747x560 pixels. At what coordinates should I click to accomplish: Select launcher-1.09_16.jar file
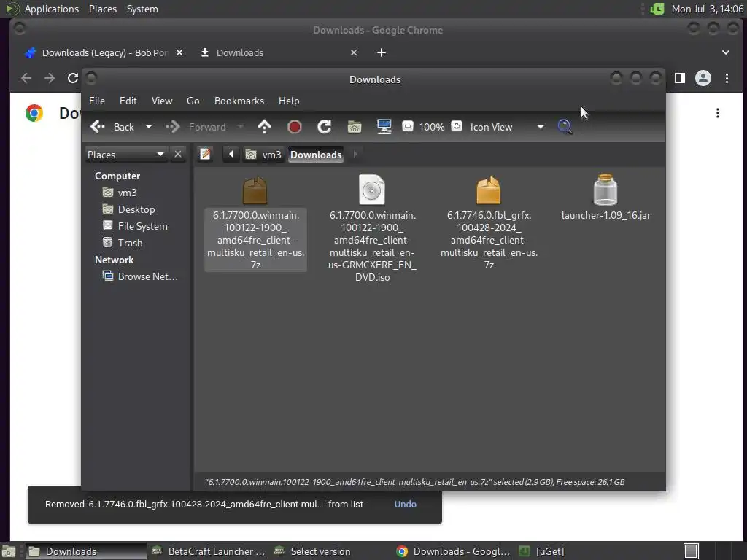(605, 198)
